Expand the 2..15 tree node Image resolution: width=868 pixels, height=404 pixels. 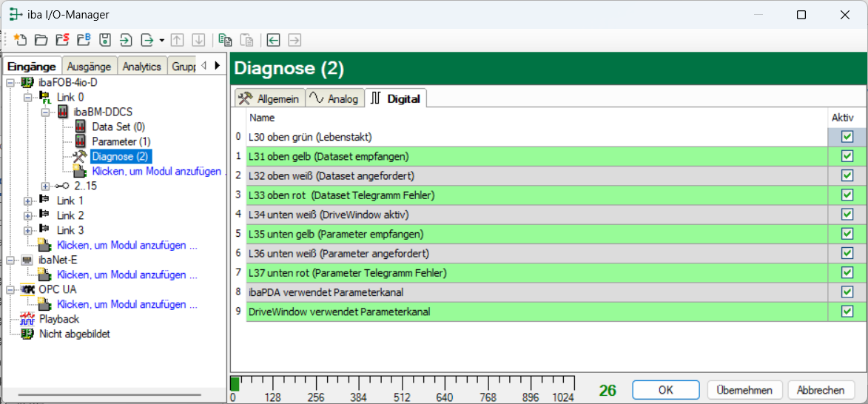(x=45, y=186)
